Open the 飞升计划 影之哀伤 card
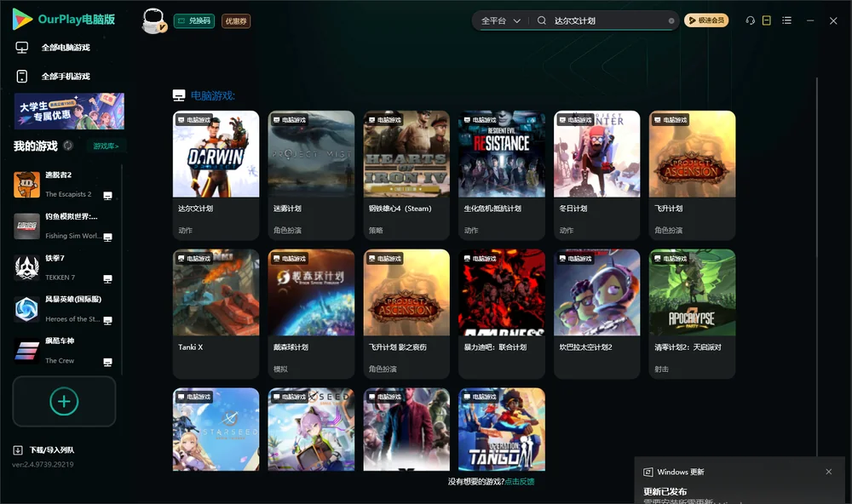Screen dimensions: 852x504 tap(406, 313)
